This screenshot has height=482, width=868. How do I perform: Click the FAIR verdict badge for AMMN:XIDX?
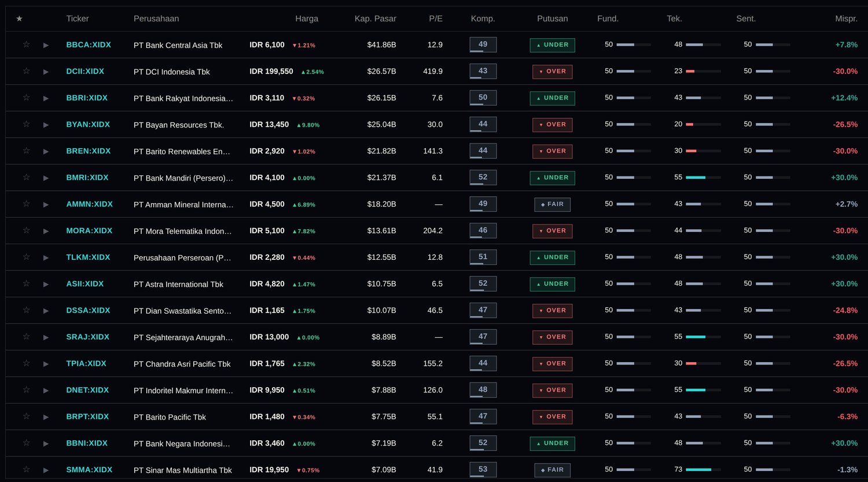(553, 204)
